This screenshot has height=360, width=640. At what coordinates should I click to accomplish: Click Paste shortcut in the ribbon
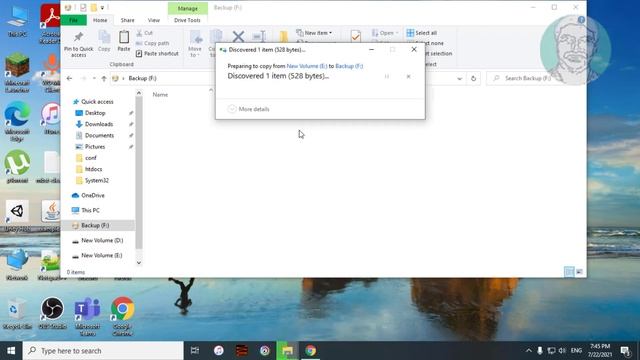pos(157,53)
